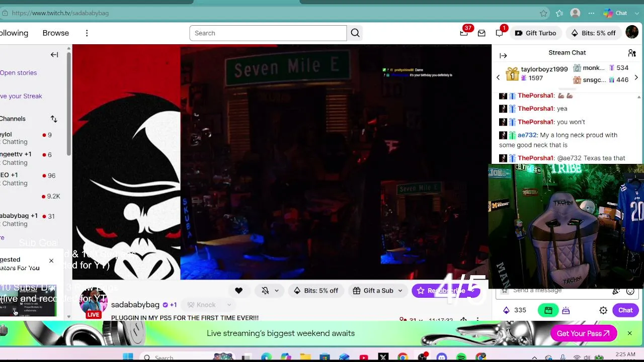Click the Gift Turbo button

[535, 33]
